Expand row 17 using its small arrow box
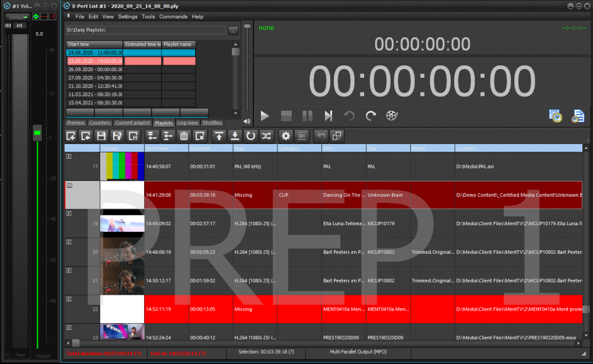The width and height of the screenshot is (593, 364). click(69, 157)
